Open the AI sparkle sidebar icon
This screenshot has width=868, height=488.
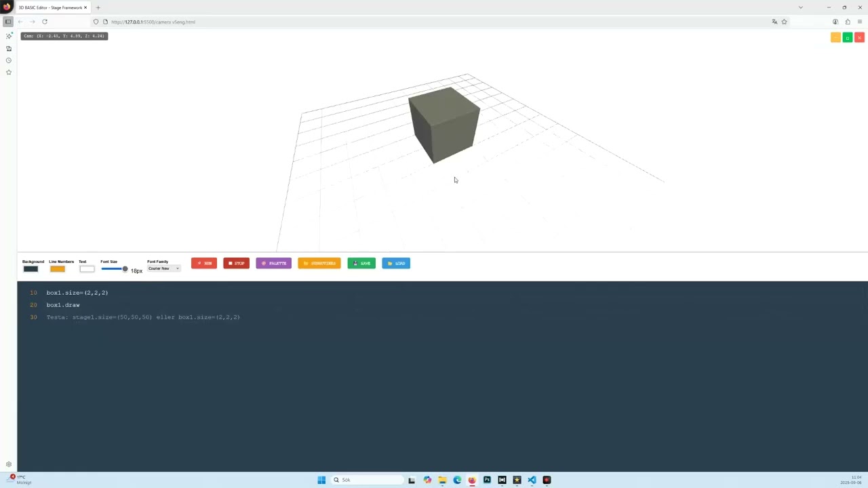(x=9, y=37)
